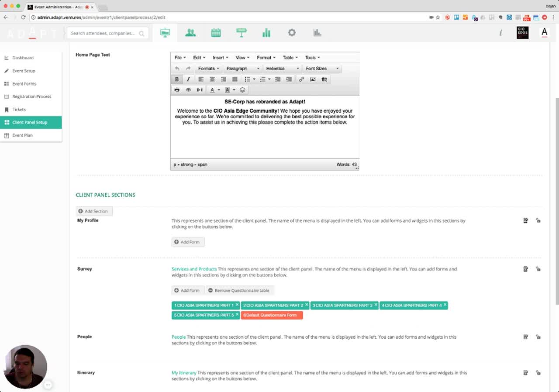Click the Add Section button
Image resolution: width=559 pixels, height=392 pixels.
pyautogui.click(x=94, y=211)
